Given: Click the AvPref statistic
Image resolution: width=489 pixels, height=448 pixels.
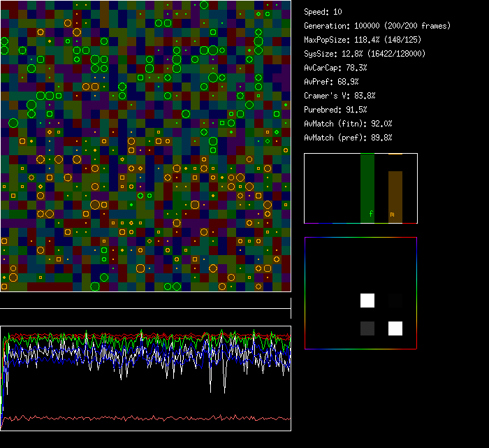Looking at the screenshot, I should pyautogui.click(x=331, y=82).
